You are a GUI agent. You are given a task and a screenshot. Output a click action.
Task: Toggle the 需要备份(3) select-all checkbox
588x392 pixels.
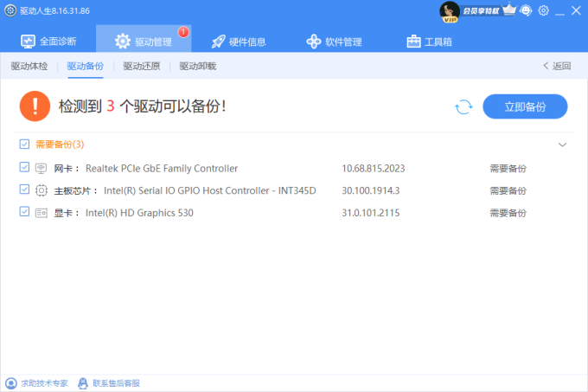point(24,144)
